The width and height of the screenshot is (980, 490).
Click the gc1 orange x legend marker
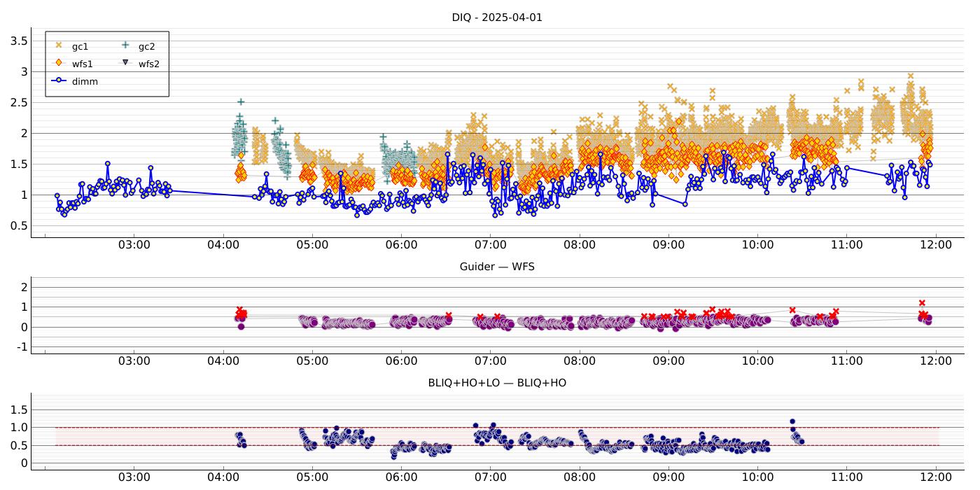click(x=59, y=45)
